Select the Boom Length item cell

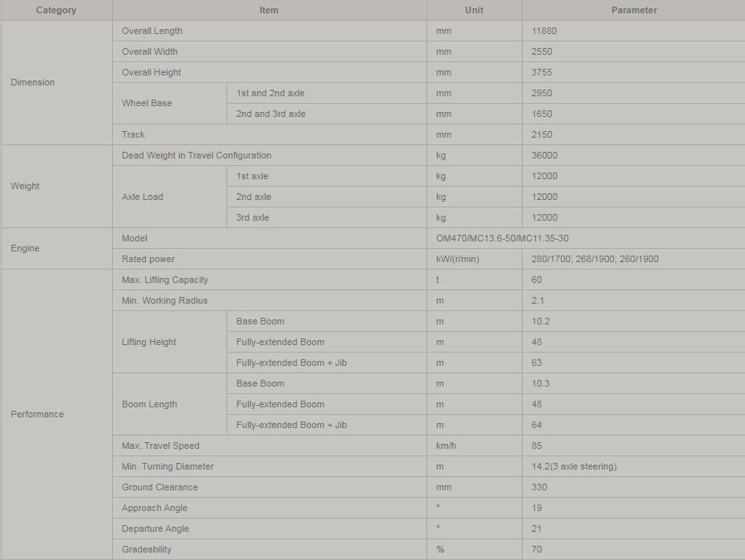[149, 404]
